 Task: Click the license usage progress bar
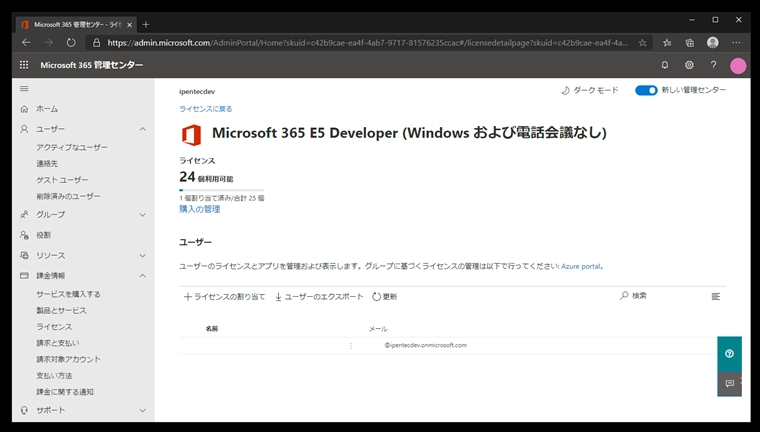222,190
